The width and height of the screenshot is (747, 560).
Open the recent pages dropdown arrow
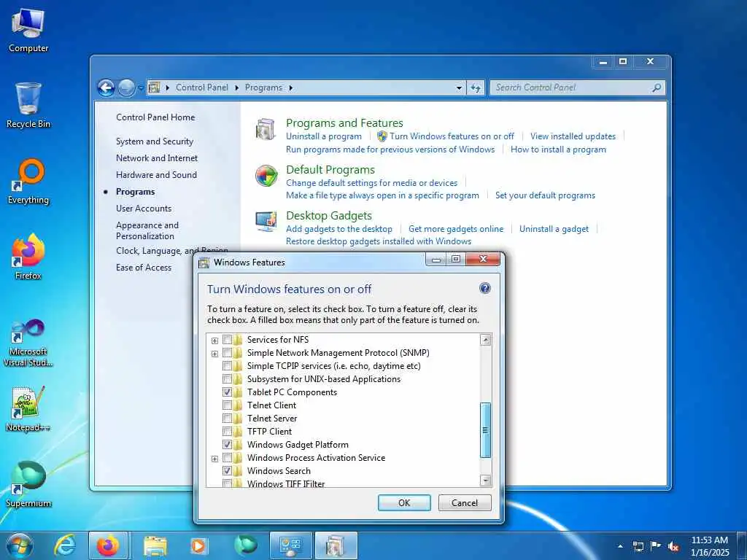pos(141,87)
